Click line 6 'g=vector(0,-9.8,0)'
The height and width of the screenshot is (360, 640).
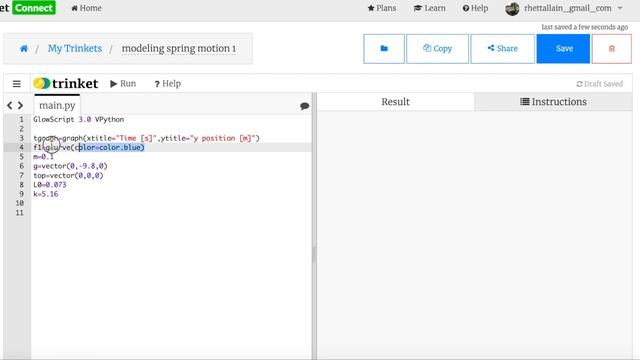pos(70,166)
